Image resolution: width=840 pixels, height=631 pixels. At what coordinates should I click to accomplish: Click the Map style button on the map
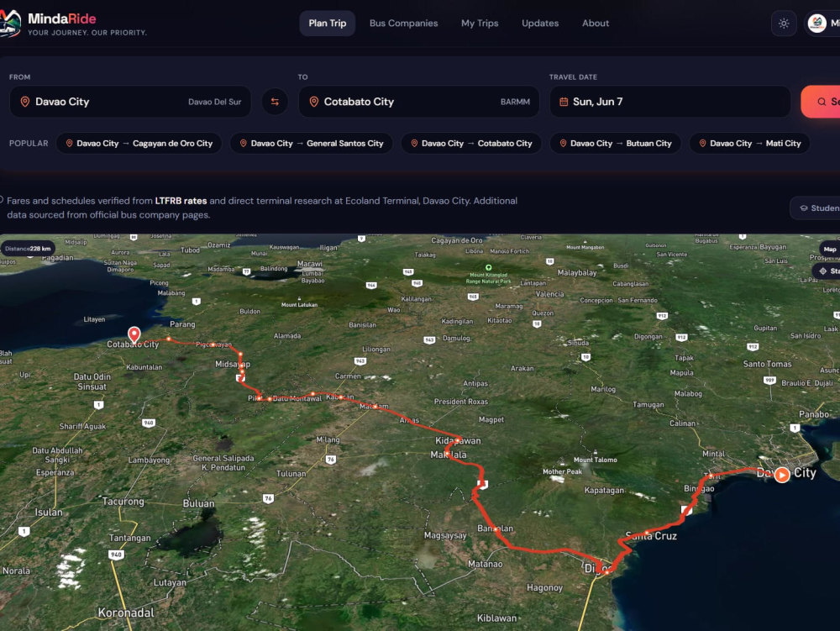(x=829, y=249)
